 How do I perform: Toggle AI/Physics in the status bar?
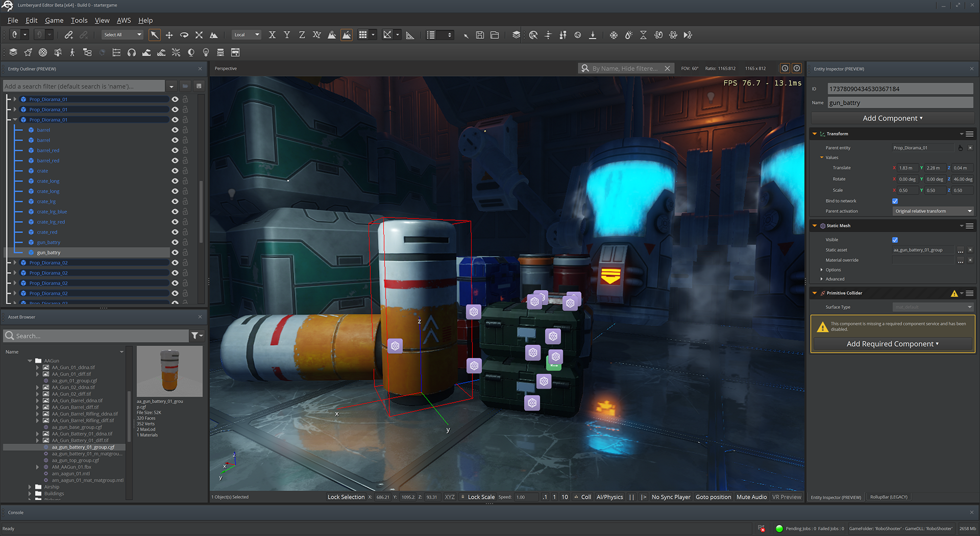click(609, 497)
